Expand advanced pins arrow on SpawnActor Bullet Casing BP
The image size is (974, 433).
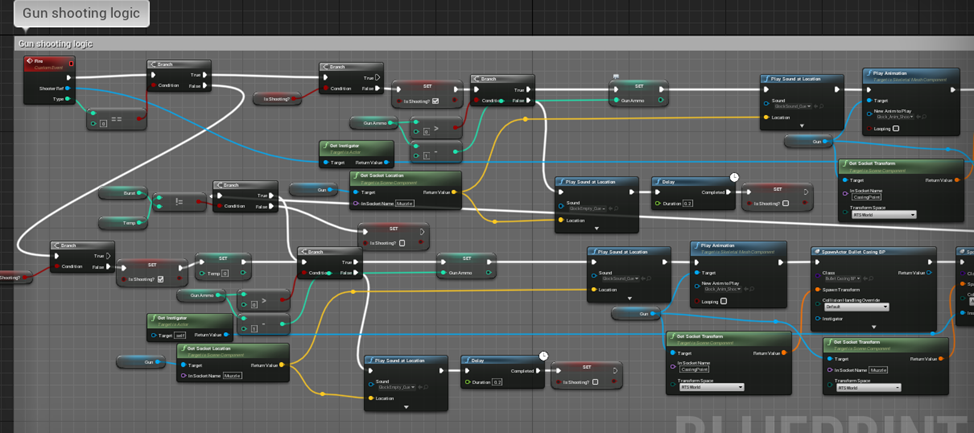click(873, 327)
